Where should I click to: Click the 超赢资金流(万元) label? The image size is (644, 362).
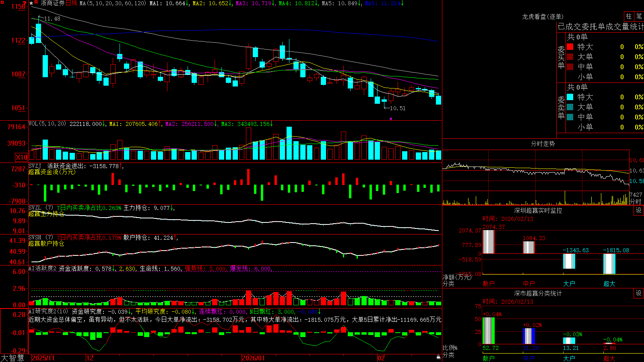pyautogui.click(x=52, y=172)
